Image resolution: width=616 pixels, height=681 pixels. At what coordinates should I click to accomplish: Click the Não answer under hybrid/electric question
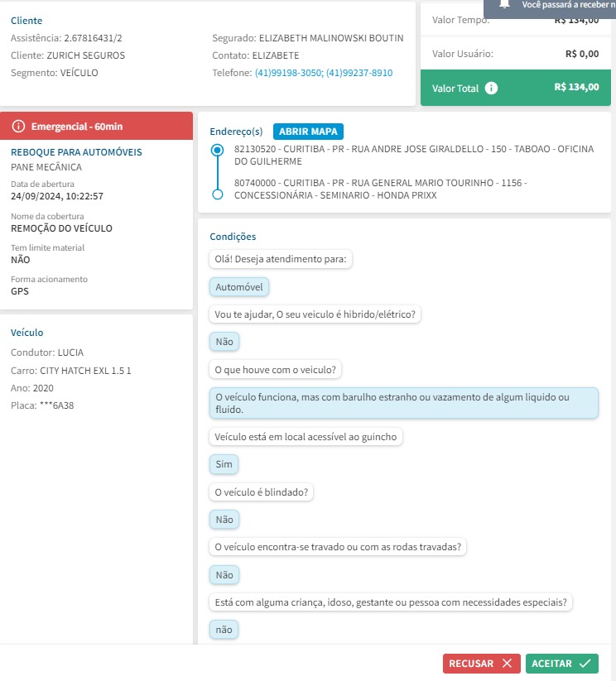(224, 342)
